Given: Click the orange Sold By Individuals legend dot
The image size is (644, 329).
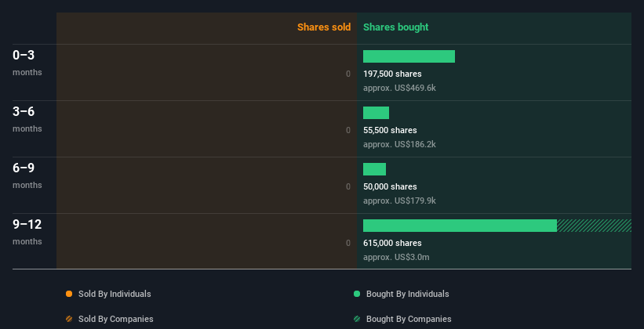Looking at the screenshot, I should 69,294.
